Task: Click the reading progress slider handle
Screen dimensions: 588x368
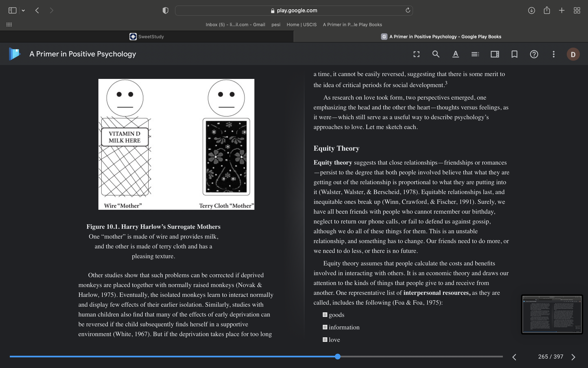Action: click(337, 357)
